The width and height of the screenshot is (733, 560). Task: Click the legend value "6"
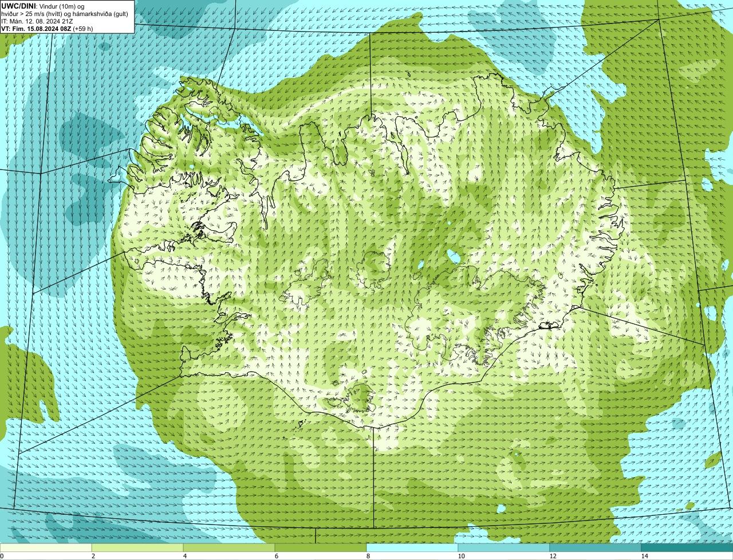tap(276, 556)
